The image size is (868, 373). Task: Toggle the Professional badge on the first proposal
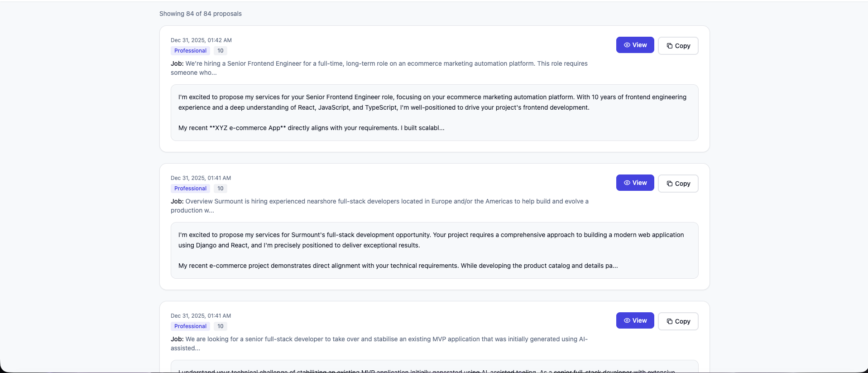click(190, 50)
